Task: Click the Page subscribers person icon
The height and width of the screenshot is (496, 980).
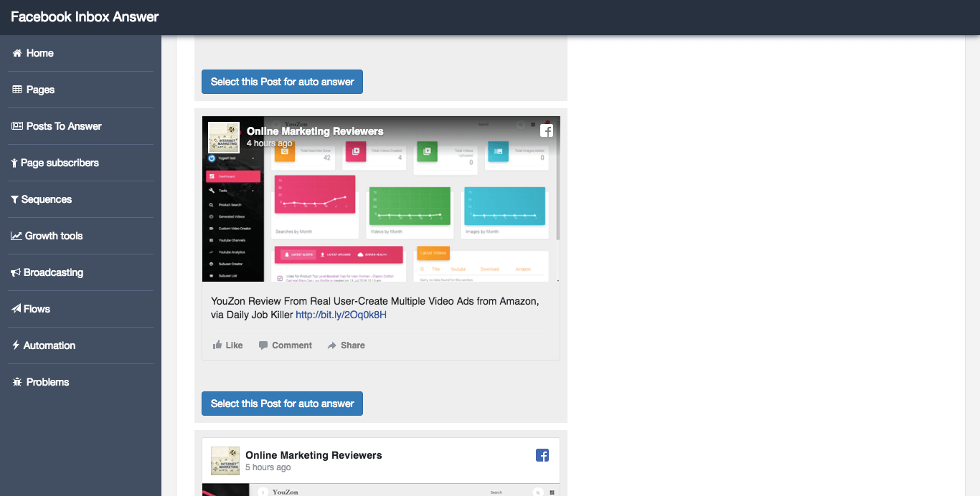Action: tap(14, 163)
